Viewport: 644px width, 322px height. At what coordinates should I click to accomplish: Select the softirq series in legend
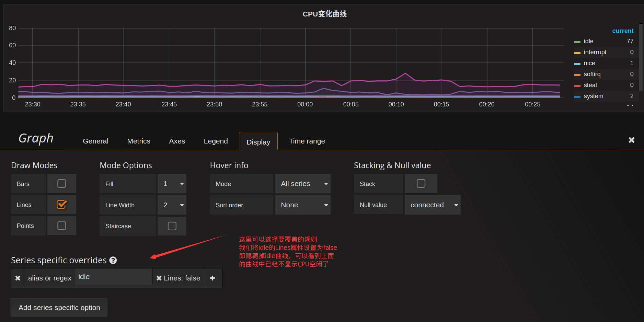pyautogui.click(x=592, y=74)
